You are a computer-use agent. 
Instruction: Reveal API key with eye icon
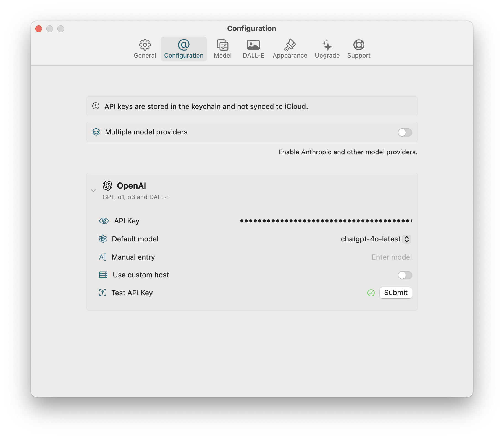(104, 221)
